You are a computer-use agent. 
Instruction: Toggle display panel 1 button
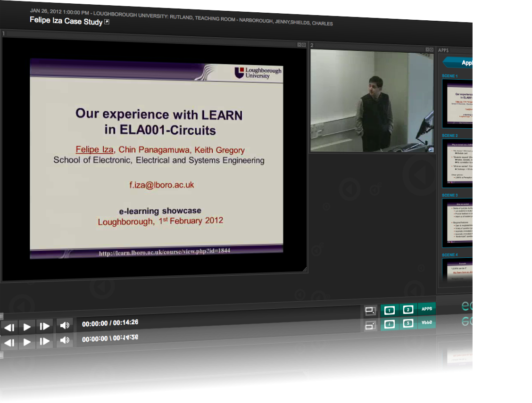point(390,310)
